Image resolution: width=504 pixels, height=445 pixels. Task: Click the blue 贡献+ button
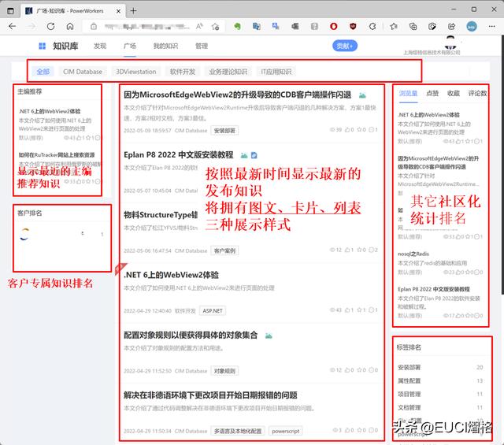click(x=345, y=46)
